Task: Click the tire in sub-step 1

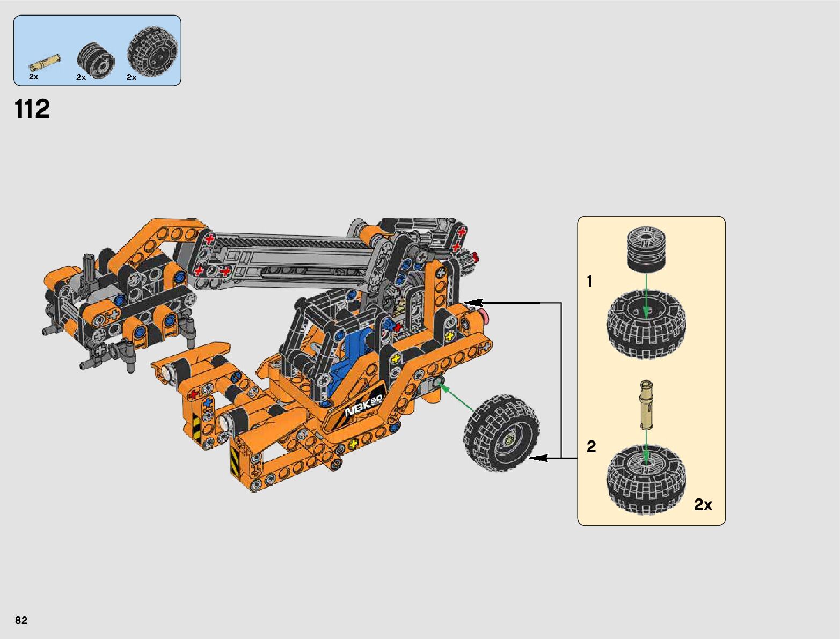Action: 646,325
